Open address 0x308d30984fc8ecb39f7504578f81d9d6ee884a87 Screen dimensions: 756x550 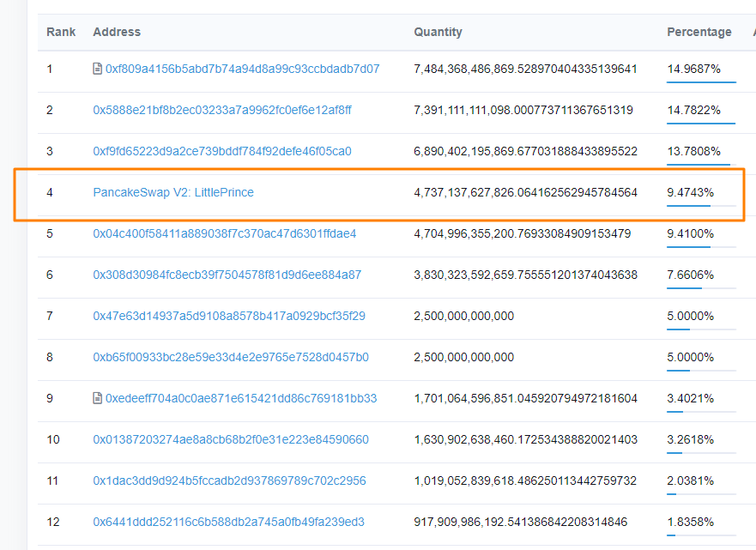(227, 275)
